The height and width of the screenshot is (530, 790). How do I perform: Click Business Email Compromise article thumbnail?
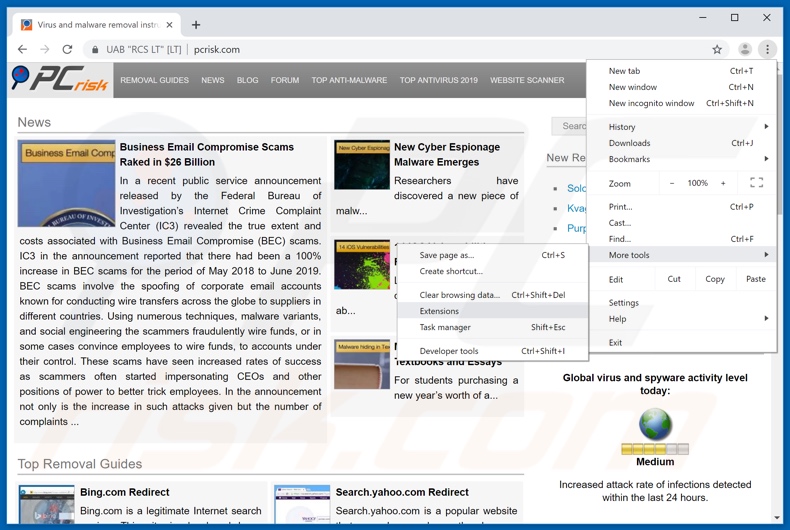(x=67, y=183)
